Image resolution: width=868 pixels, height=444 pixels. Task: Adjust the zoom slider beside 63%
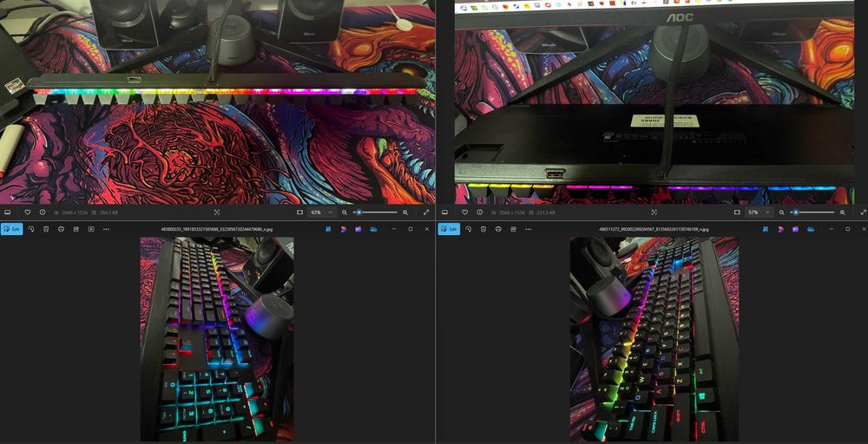[x=375, y=212]
